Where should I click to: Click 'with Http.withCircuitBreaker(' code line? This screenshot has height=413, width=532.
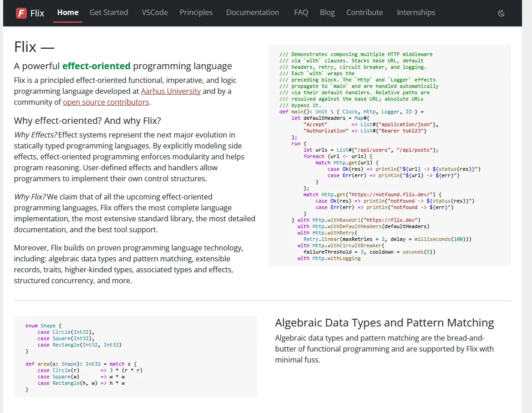click(x=341, y=246)
